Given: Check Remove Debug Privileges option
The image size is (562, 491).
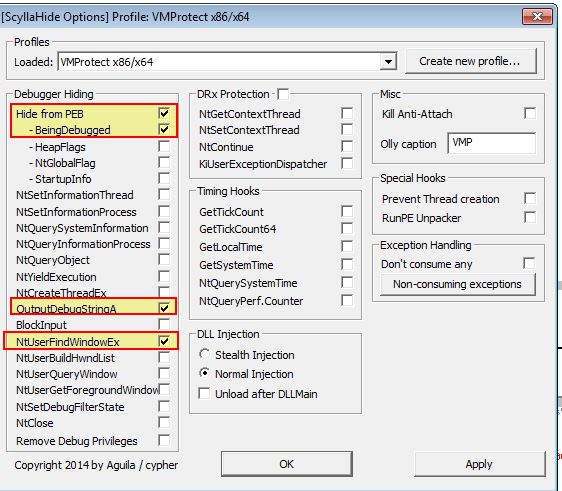Looking at the screenshot, I should click(164, 440).
